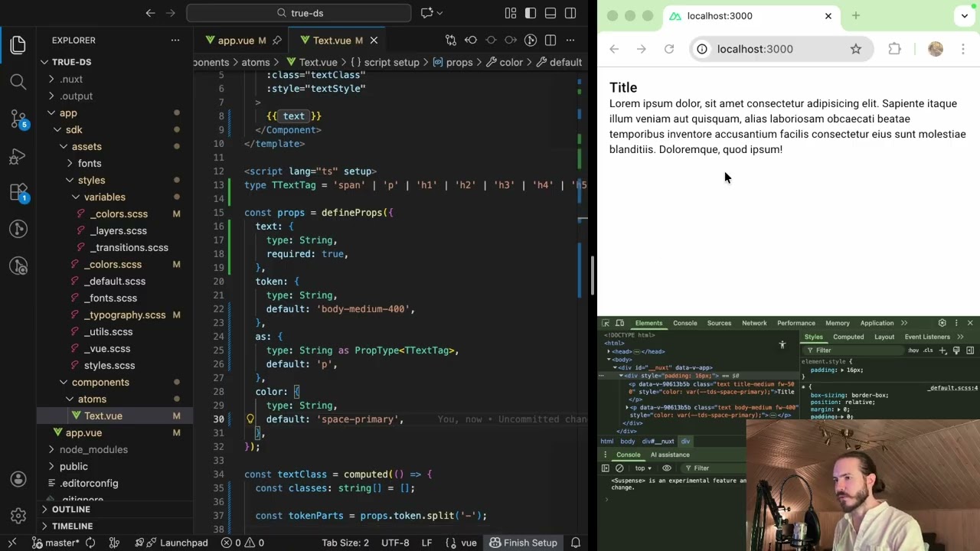
Task: Open the AI assistance drawer tab
Action: click(670, 455)
